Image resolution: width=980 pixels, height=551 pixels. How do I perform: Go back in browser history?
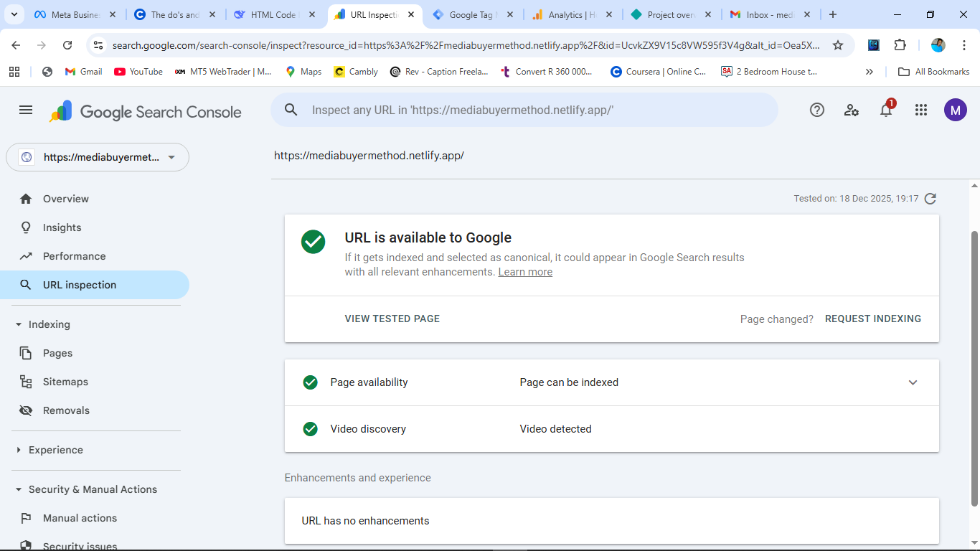16,45
